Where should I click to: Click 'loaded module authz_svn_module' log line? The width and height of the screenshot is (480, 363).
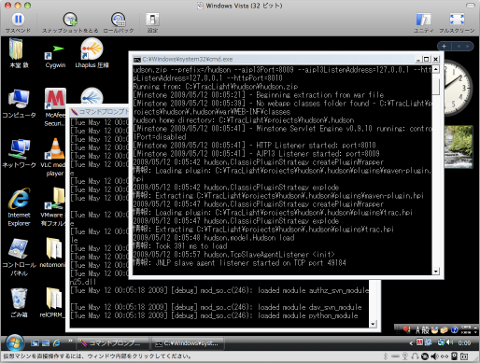click(x=220, y=290)
